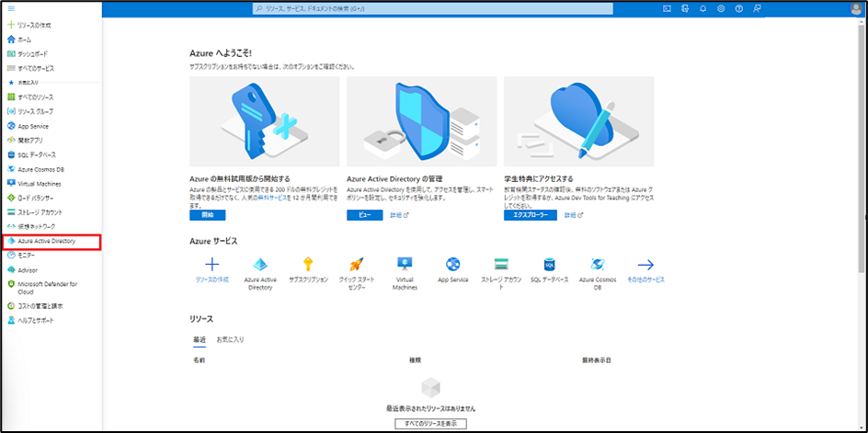Open portal settings gear
The image size is (868, 433).
coord(721,8)
